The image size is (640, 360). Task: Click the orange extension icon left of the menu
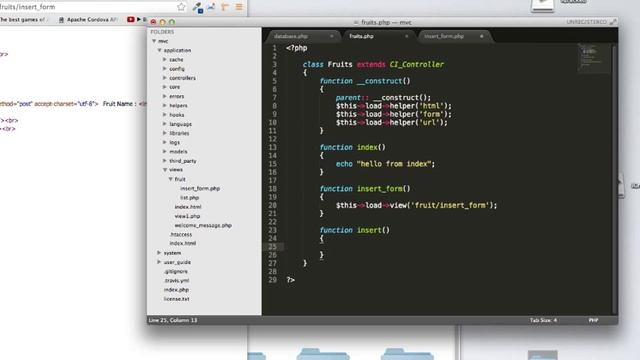[x=225, y=7]
